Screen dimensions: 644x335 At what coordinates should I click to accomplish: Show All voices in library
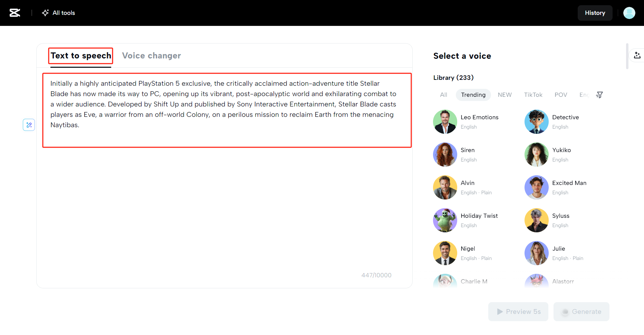(x=443, y=95)
